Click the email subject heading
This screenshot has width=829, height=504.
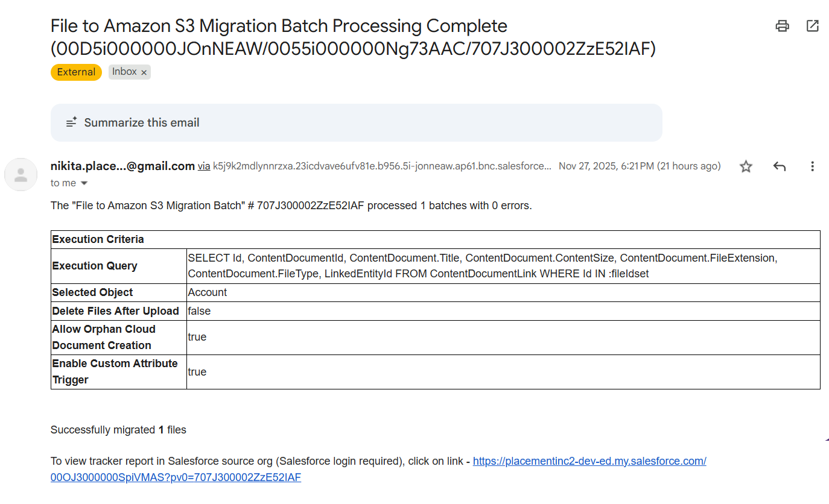(353, 37)
